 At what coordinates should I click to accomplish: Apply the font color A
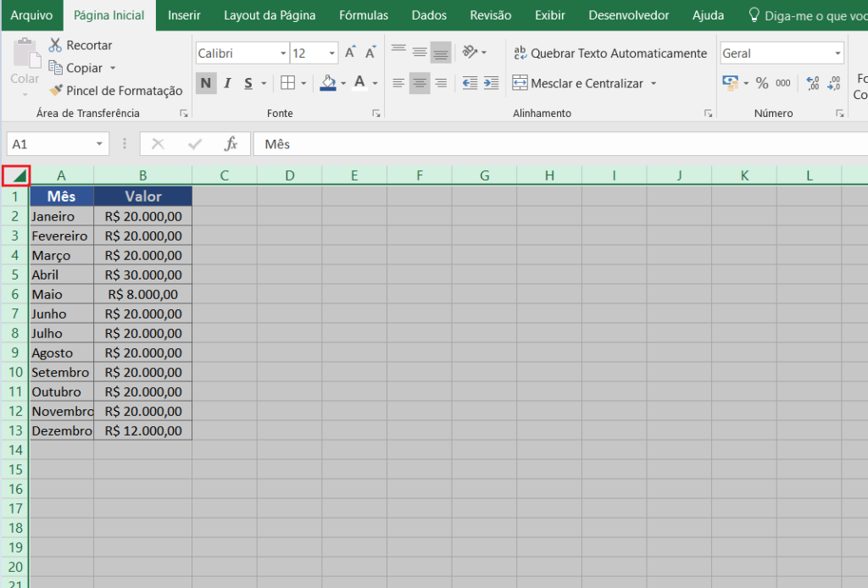tap(359, 83)
